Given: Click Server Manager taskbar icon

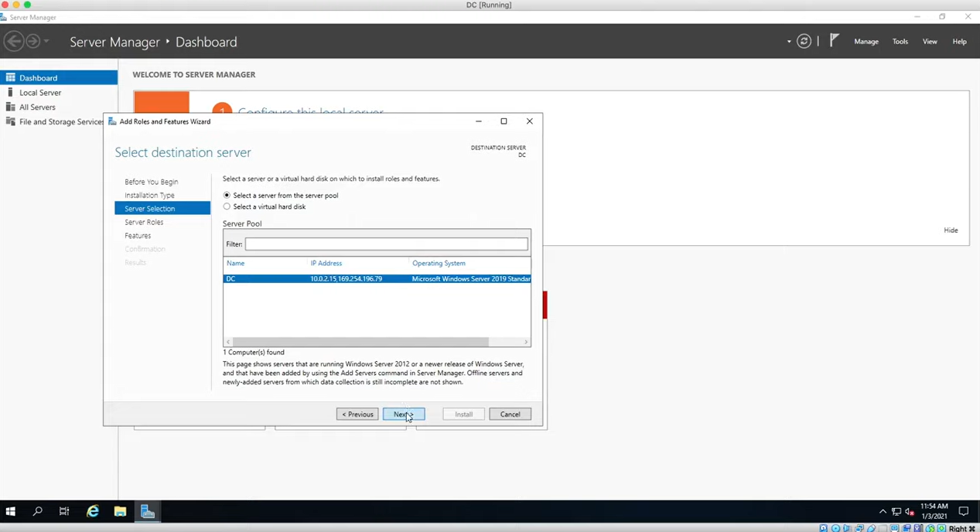Looking at the screenshot, I should [148, 511].
